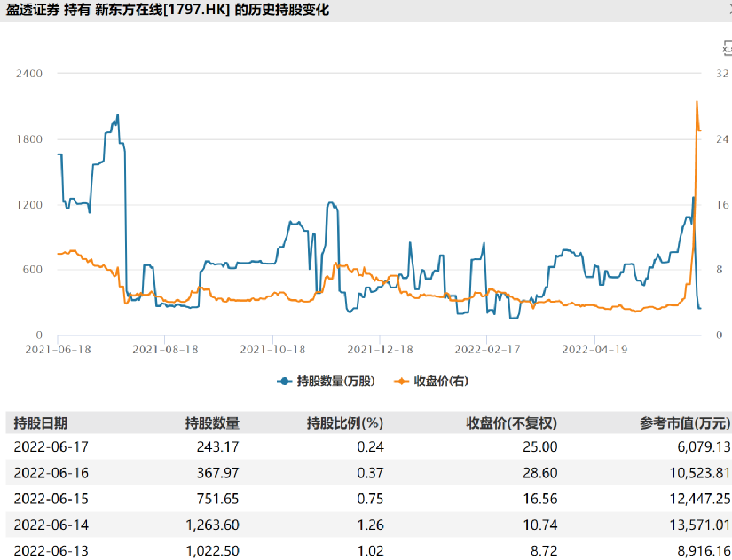Screen dimensions: 732x560
Task: Click the 2021-08-18 x-axis date label
Action: 165,350
